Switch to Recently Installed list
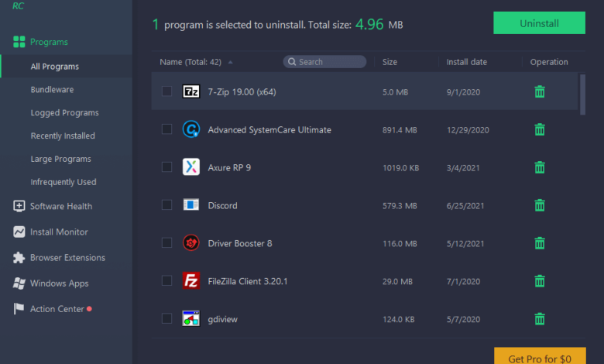604x364 pixels. click(63, 136)
